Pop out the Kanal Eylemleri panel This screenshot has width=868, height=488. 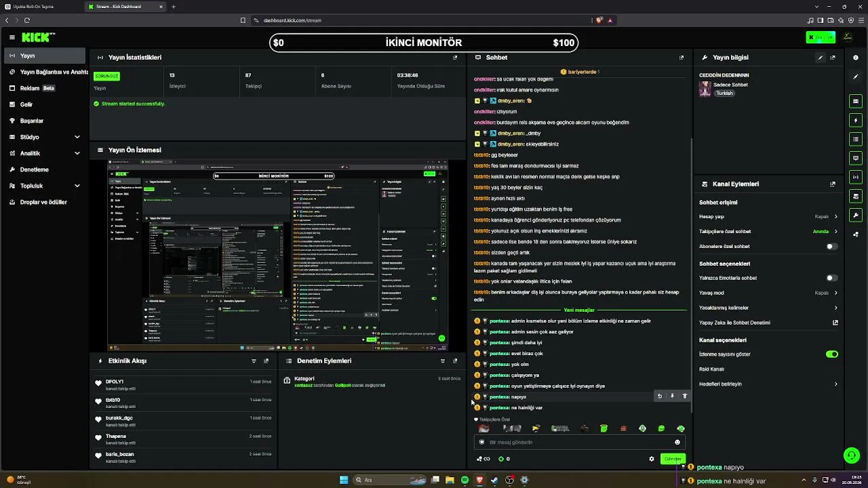[833, 184]
